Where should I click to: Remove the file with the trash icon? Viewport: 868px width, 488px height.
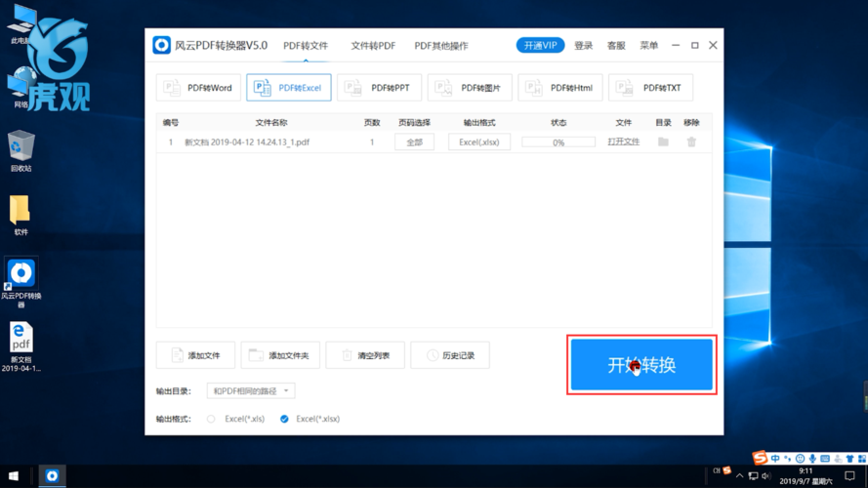[x=691, y=142]
